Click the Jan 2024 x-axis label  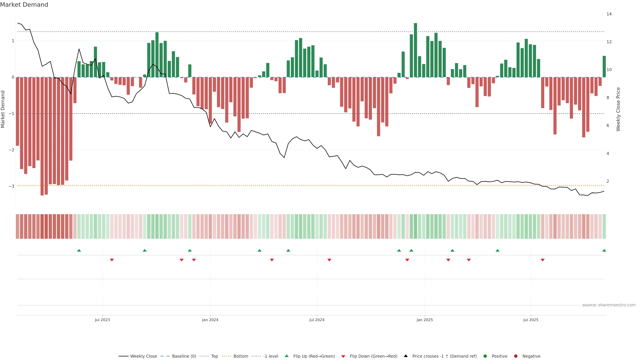coord(210,320)
